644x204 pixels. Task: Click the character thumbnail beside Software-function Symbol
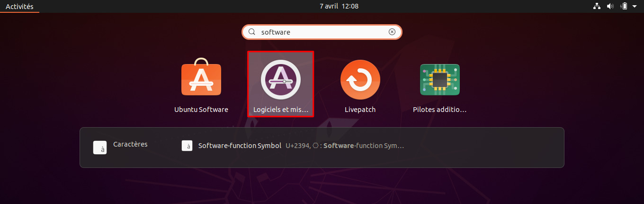click(187, 146)
